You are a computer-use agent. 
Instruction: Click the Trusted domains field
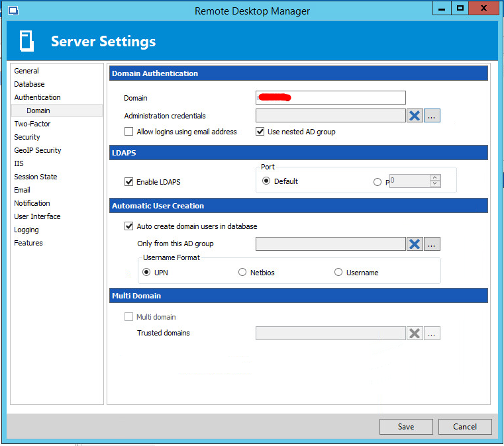click(x=330, y=334)
